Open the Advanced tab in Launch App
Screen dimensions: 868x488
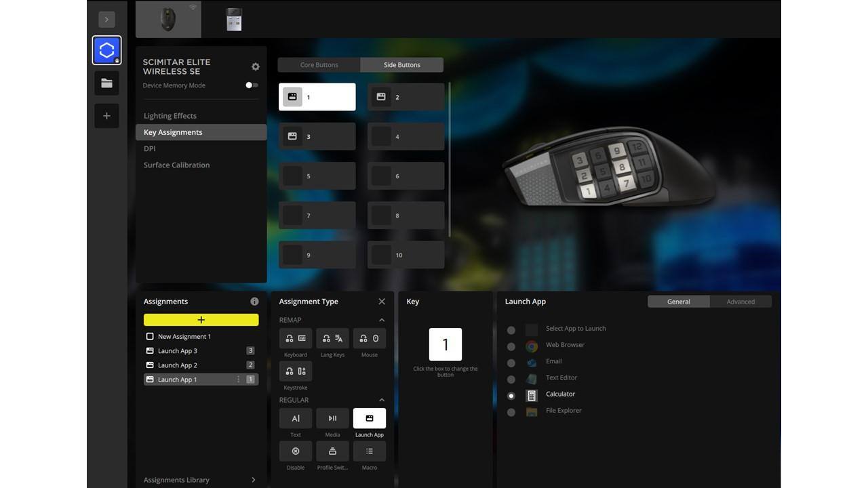pyautogui.click(x=741, y=302)
